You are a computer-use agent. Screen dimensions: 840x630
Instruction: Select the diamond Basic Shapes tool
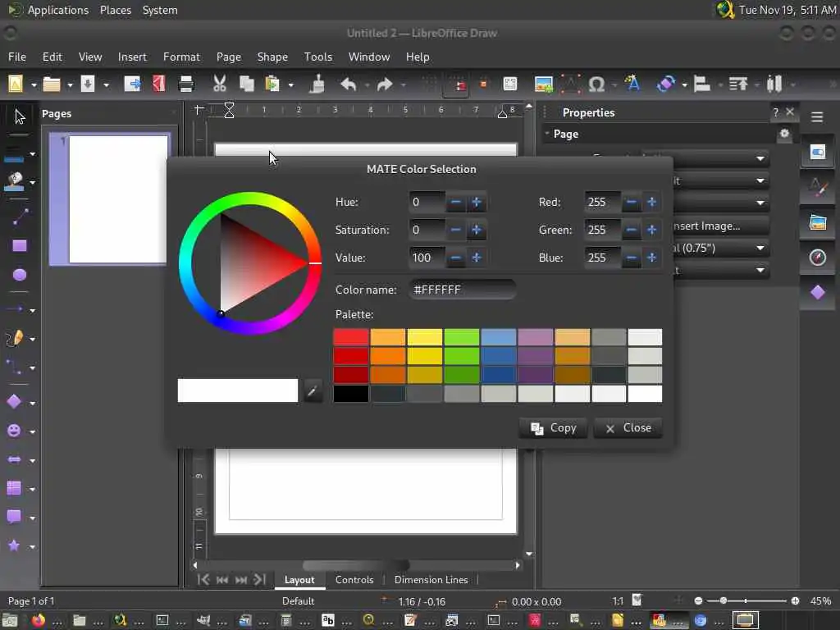coord(15,402)
